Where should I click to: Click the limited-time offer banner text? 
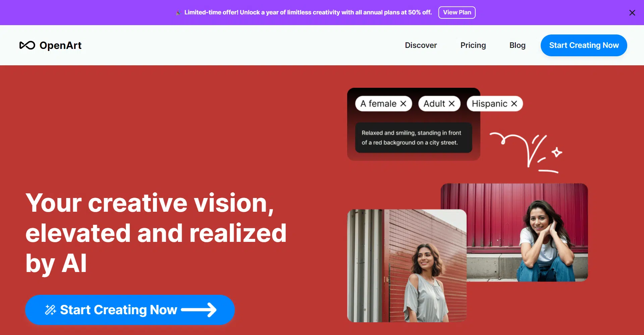pyautogui.click(x=308, y=12)
